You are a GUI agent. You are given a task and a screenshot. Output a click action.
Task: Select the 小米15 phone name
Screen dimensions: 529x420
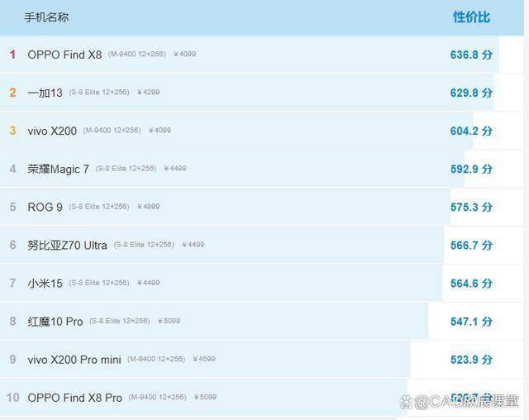(x=45, y=283)
